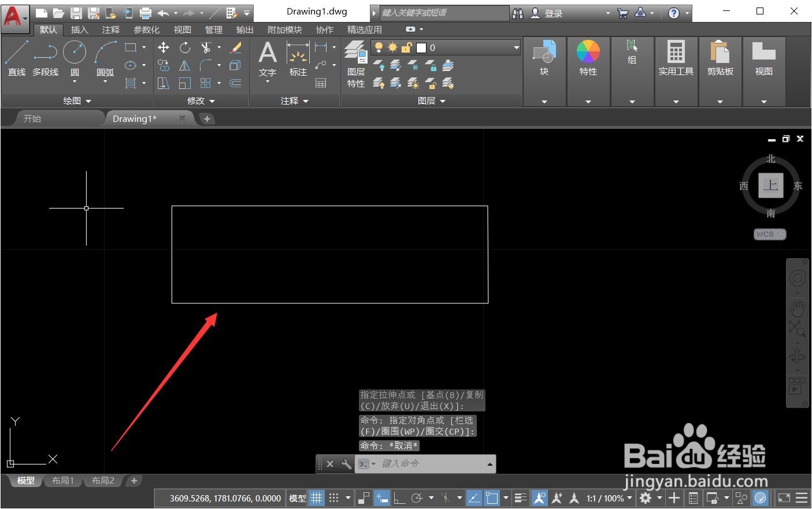Click the Erase tool icon

pos(236,47)
